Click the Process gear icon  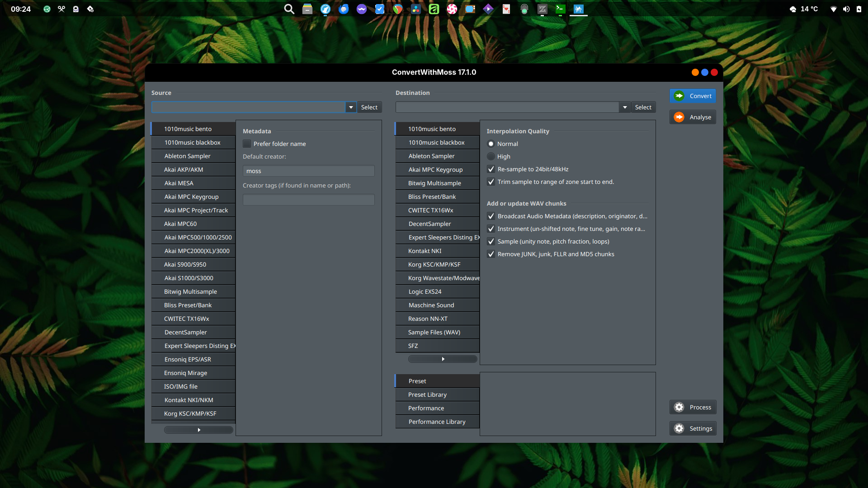coord(679,407)
